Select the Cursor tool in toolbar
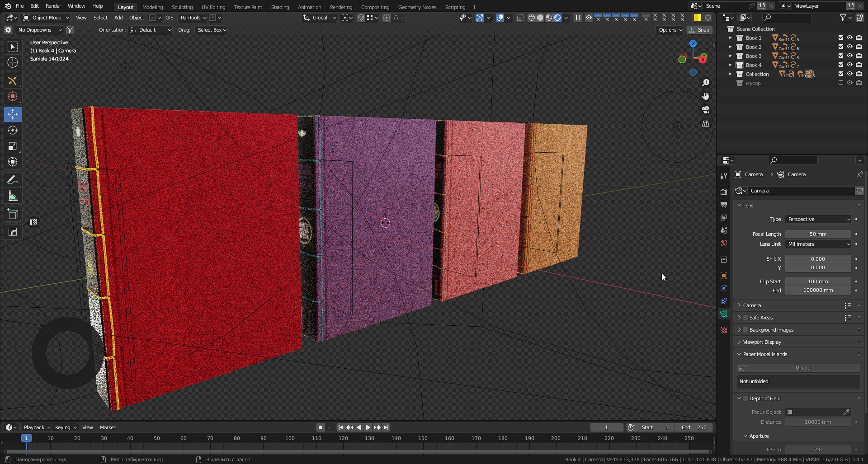This screenshot has height=464, width=868. pos(13,62)
